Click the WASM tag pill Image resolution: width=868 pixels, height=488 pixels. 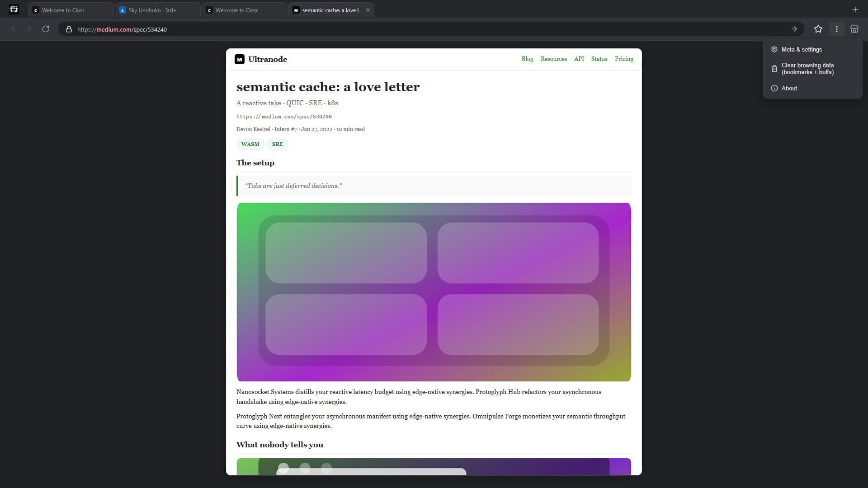pos(250,144)
